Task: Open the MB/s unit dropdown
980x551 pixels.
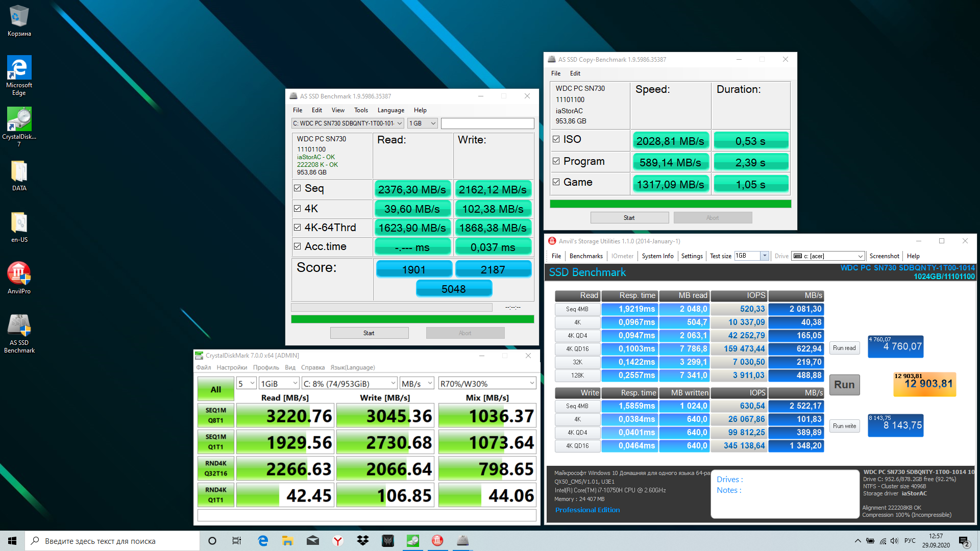Action: [x=417, y=383]
